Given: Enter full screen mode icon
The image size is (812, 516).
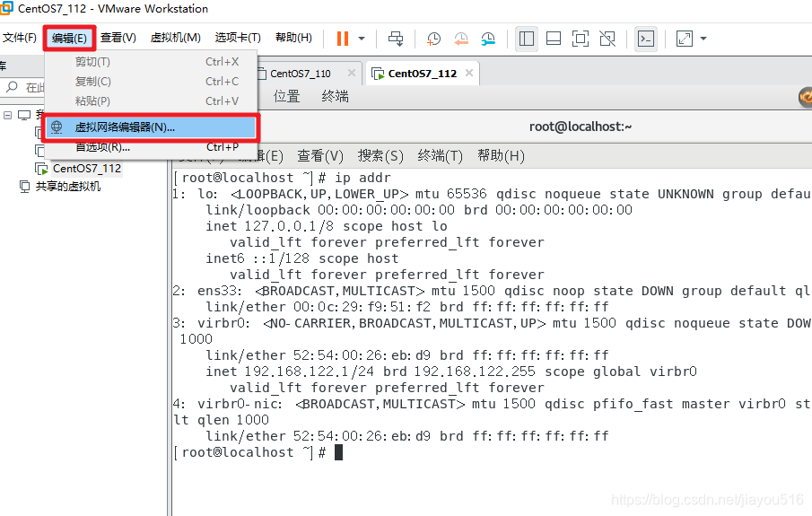Looking at the screenshot, I should point(580,39).
